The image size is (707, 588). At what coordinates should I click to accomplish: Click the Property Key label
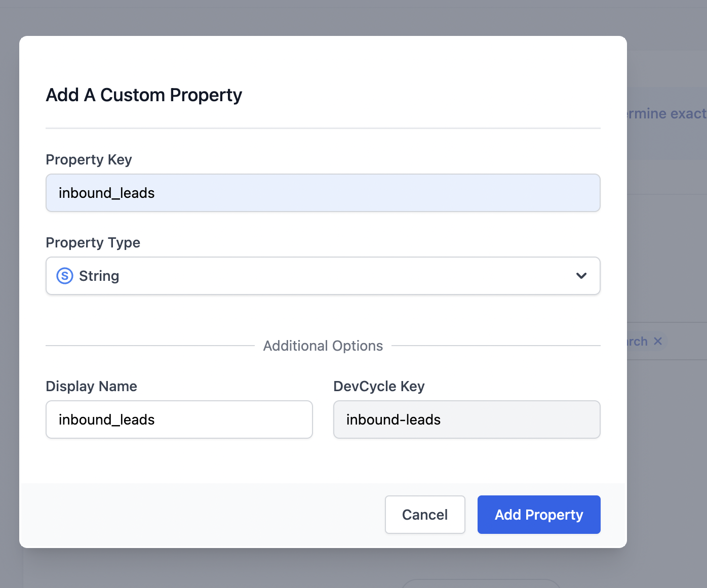click(x=89, y=159)
